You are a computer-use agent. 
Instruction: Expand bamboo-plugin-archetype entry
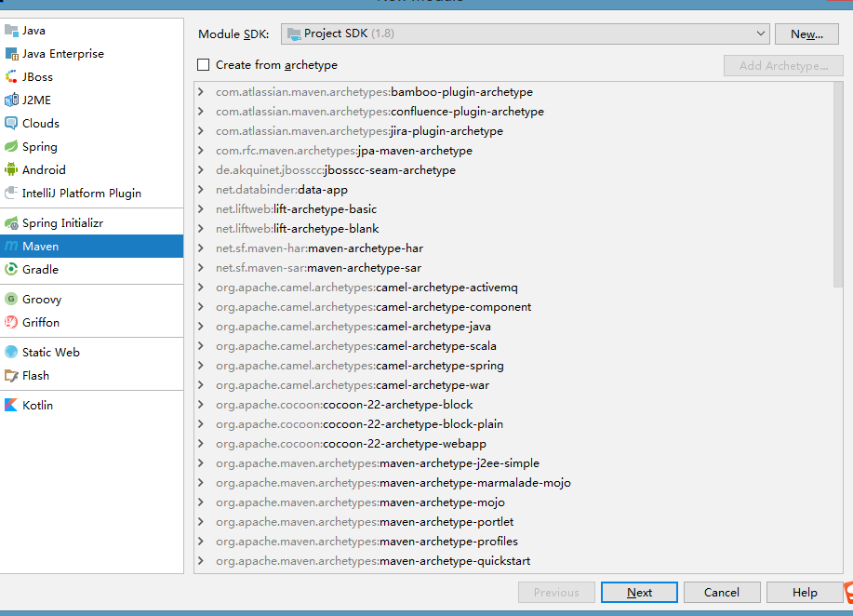201,92
